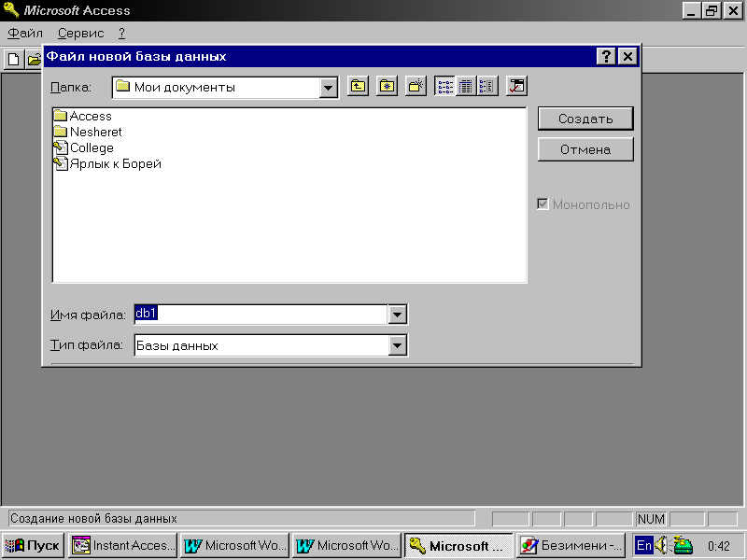Switch to Properties view icon
The image size is (747, 560).
click(487, 86)
